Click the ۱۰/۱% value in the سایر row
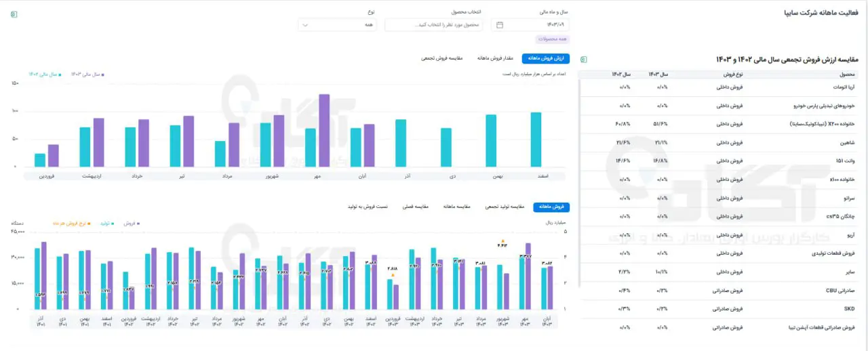Screen dimensions: 868x351 pyautogui.click(x=663, y=272)
